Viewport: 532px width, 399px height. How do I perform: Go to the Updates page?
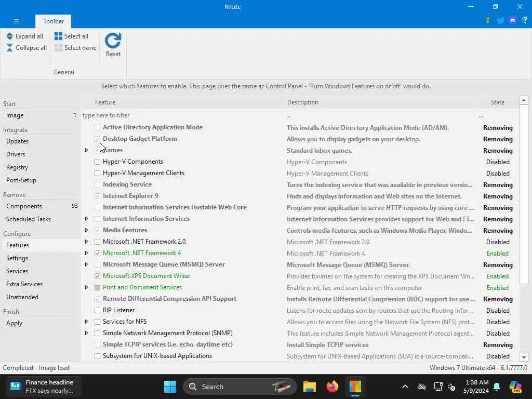(x=40, y=141)
